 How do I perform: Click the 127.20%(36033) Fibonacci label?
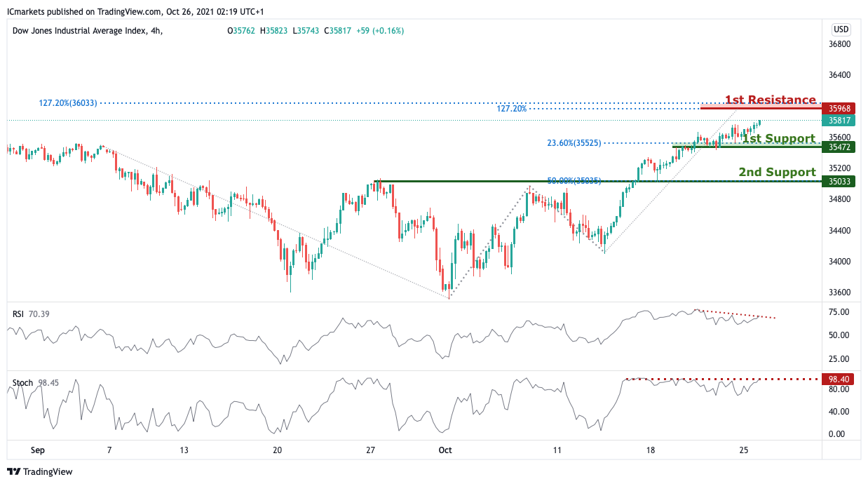(x=67, y=103)
